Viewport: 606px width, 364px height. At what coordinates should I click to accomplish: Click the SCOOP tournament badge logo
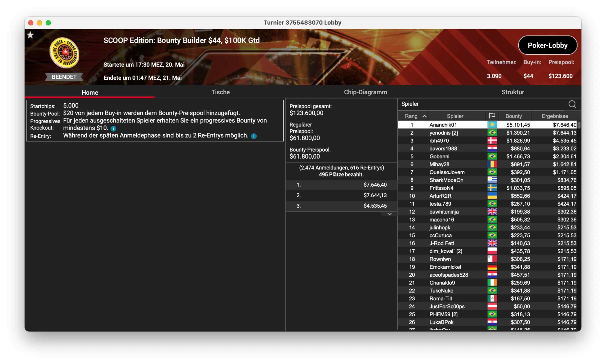coord(64,53)
